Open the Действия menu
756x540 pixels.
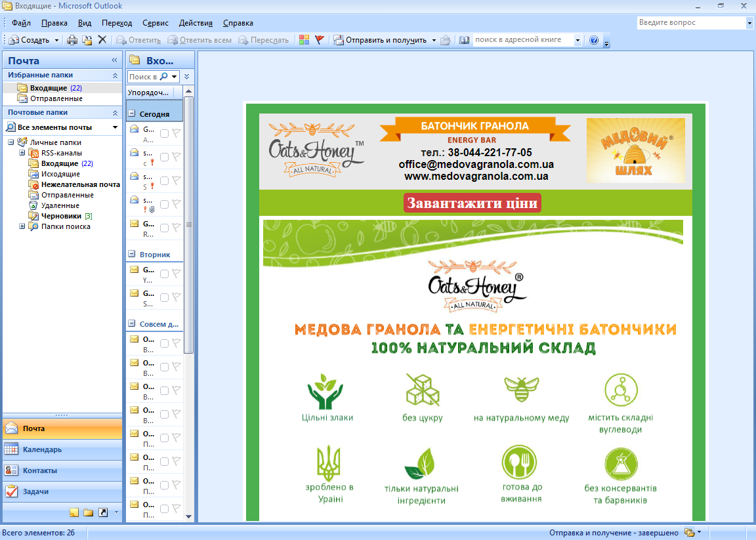pyautogui.click(x=196, y=23)
